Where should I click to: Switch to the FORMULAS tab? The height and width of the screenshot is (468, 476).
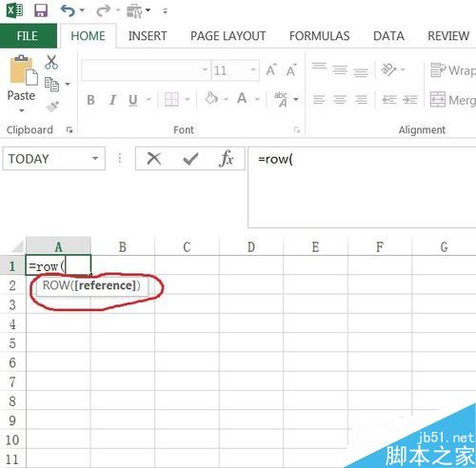(319, 36)
